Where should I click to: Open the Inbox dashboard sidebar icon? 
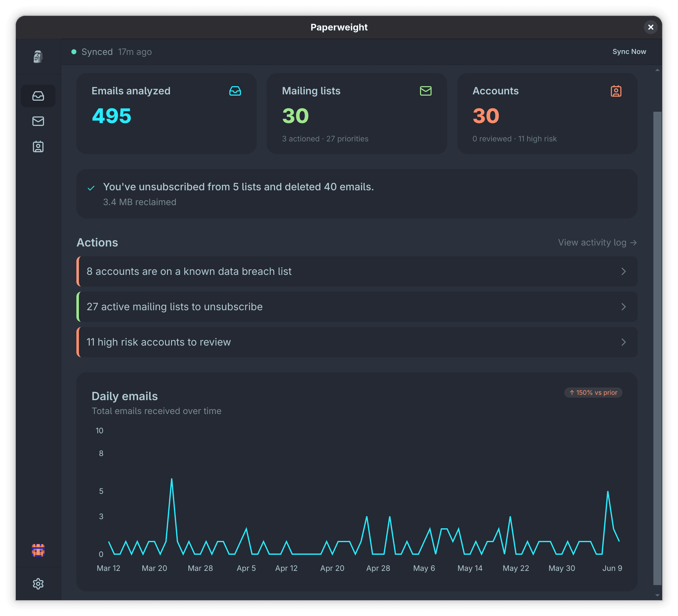tap(38, 96)
